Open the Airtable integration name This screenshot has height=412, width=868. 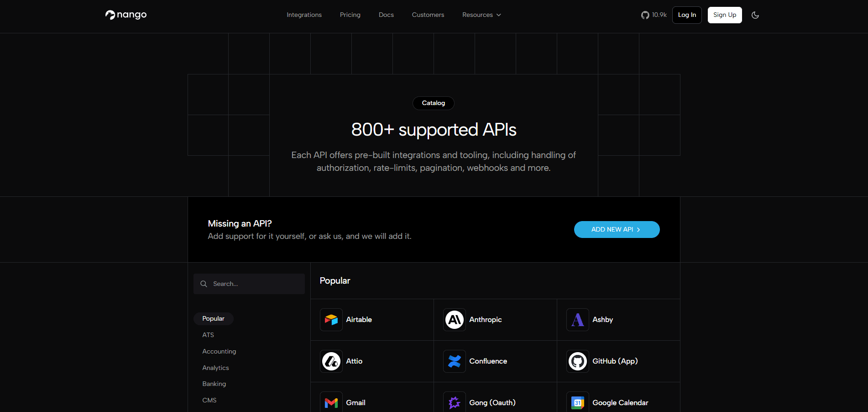pos(359,320)
